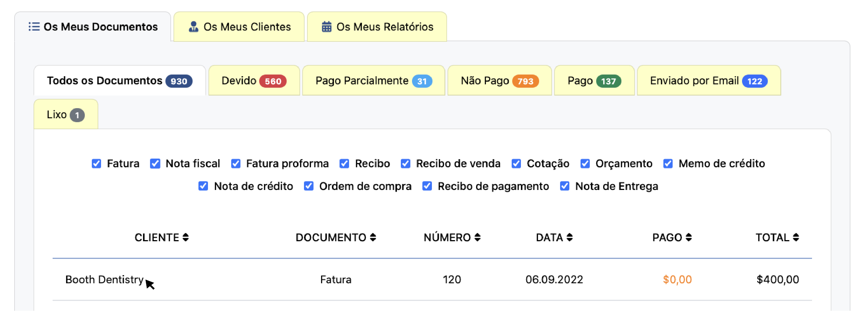Click the TOTAL column header
868x311 pixels.
tap(777, 238)
